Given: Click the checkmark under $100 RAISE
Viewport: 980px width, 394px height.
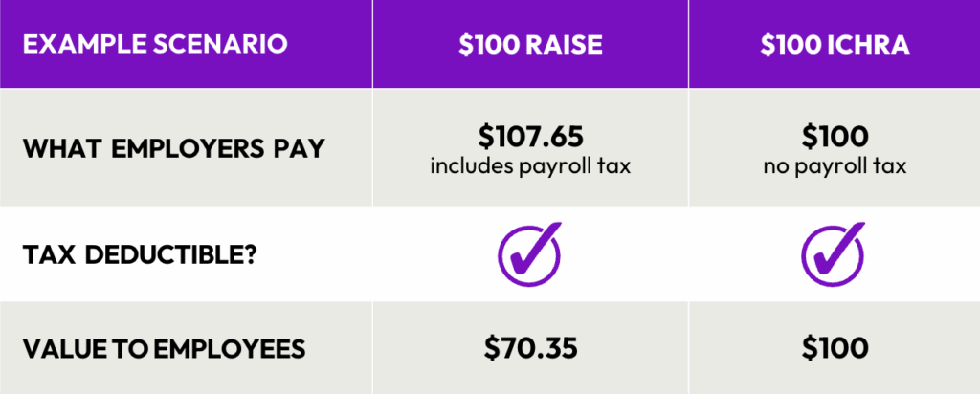Looking at the screenshot, I should click(529, 254).
